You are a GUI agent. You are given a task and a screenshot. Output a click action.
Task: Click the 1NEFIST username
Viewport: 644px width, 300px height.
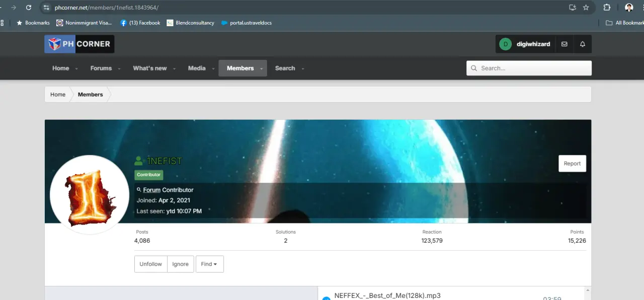165,161
